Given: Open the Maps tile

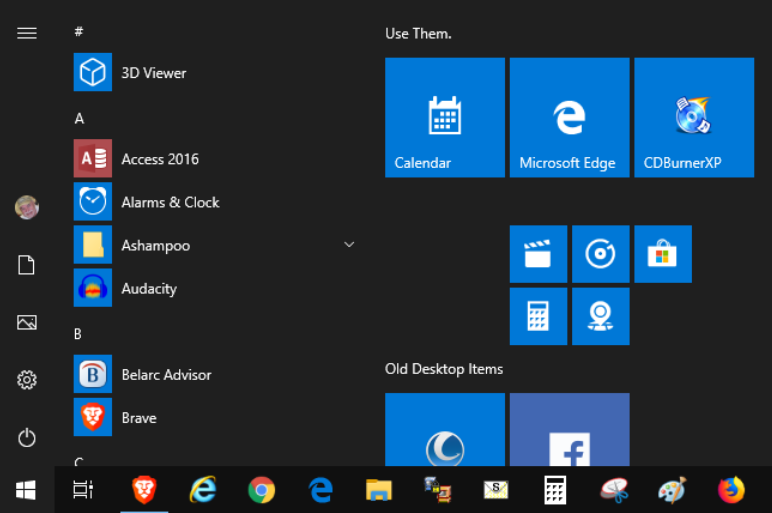Looking at the screenshot, I should click(600, 316).
